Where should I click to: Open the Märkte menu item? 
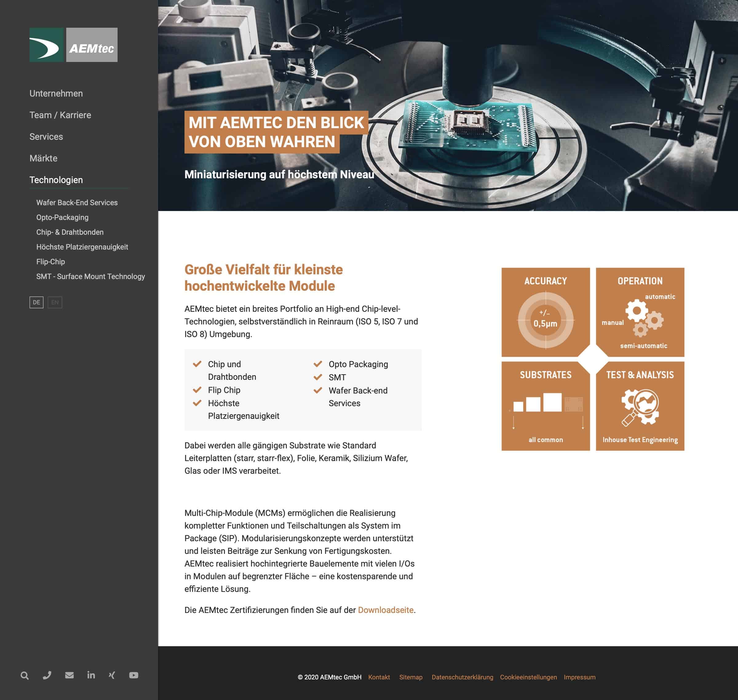(44, 158)
